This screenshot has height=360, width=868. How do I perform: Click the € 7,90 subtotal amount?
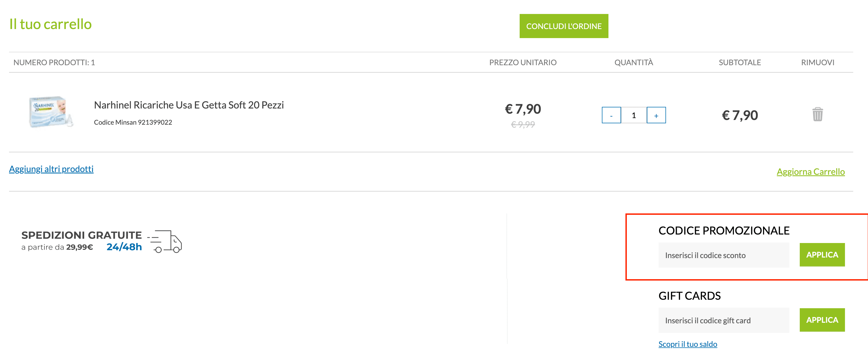pos(740,116)
